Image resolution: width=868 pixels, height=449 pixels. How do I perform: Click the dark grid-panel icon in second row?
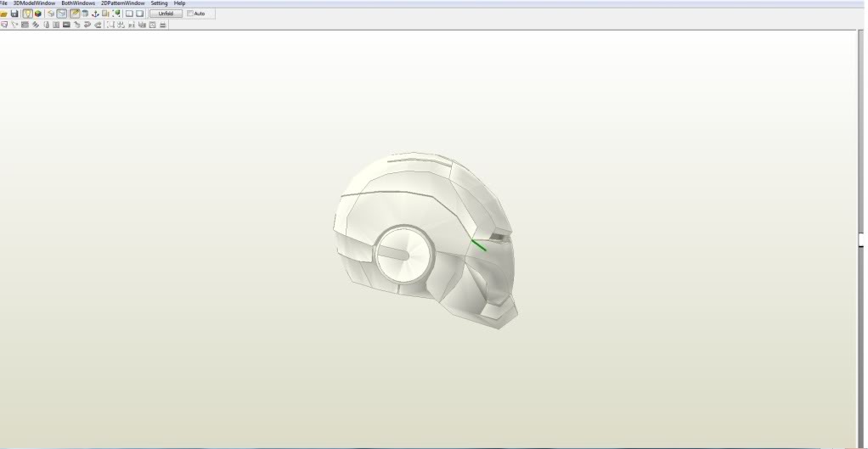[25, 25]
